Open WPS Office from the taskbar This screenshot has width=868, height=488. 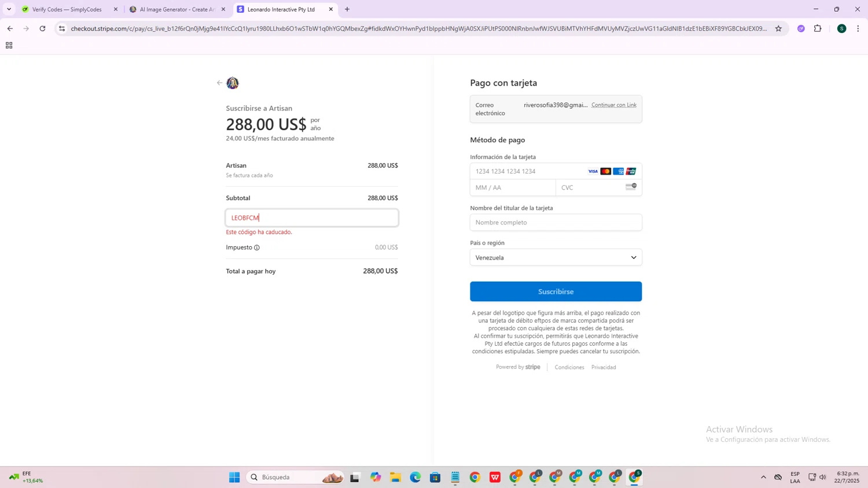[495, 477]
